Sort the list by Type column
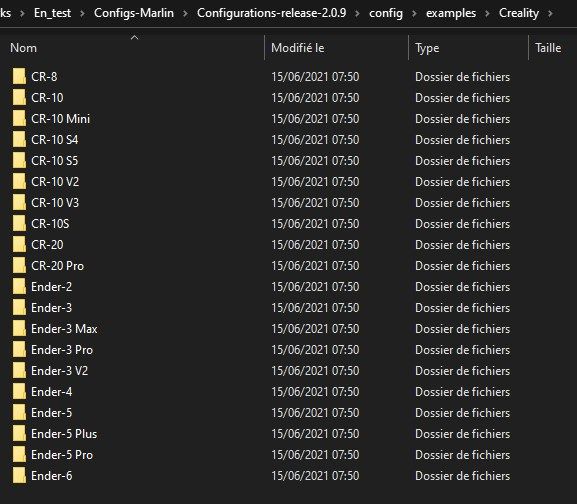The width and height of the screenshot is (577, 504). pyautogui.click(x=427, y=48)
